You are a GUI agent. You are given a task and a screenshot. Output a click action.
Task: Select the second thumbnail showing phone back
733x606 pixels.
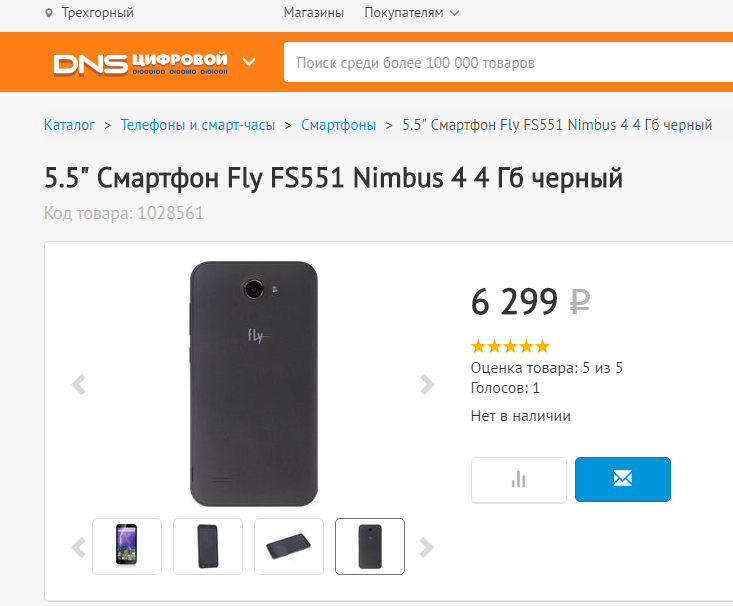(x=208, y=546)
